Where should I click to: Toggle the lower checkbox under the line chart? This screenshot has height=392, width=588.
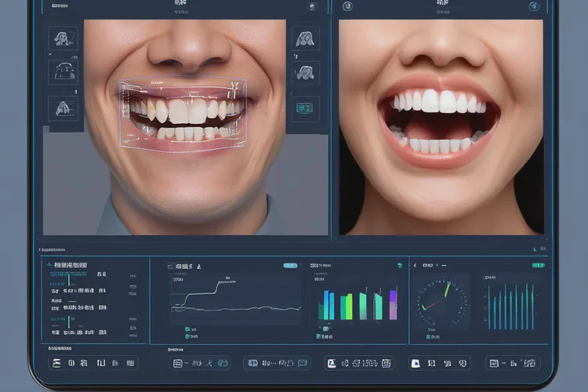click(188, 337)
